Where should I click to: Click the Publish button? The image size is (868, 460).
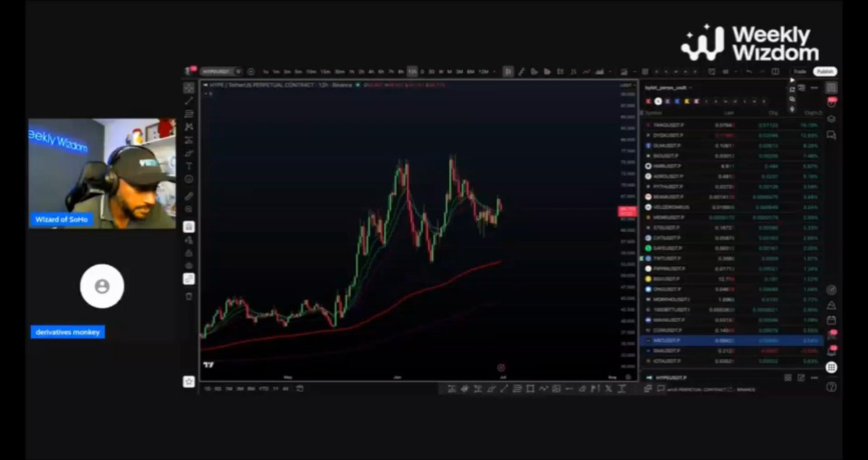coord(825,72)
